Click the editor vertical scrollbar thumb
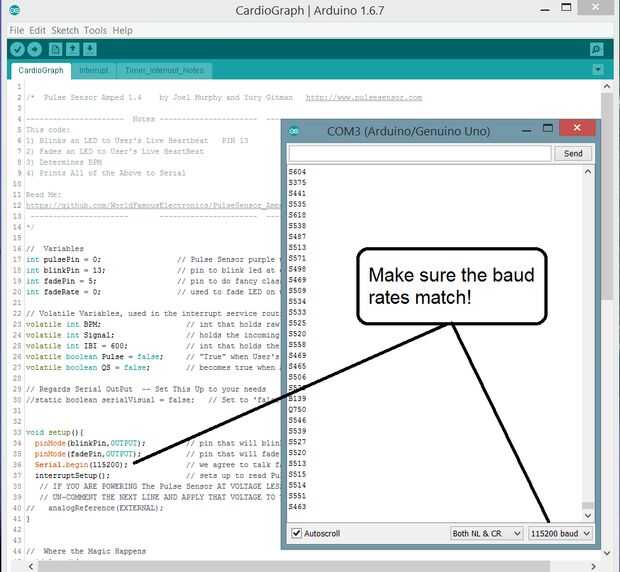Screen dimensions: 620x572 607,196
